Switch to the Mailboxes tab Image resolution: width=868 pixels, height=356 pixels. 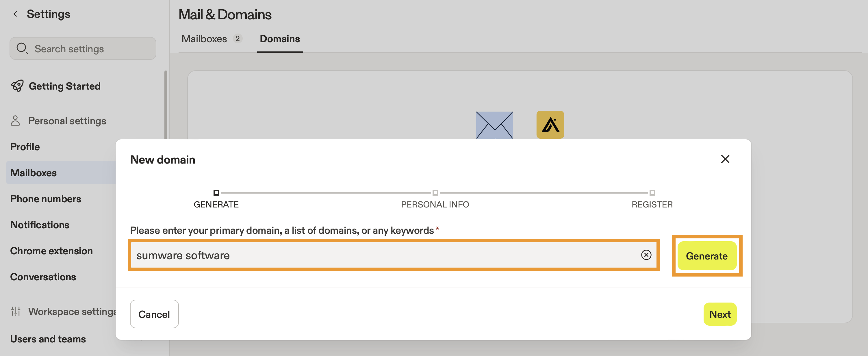point(204,39)
